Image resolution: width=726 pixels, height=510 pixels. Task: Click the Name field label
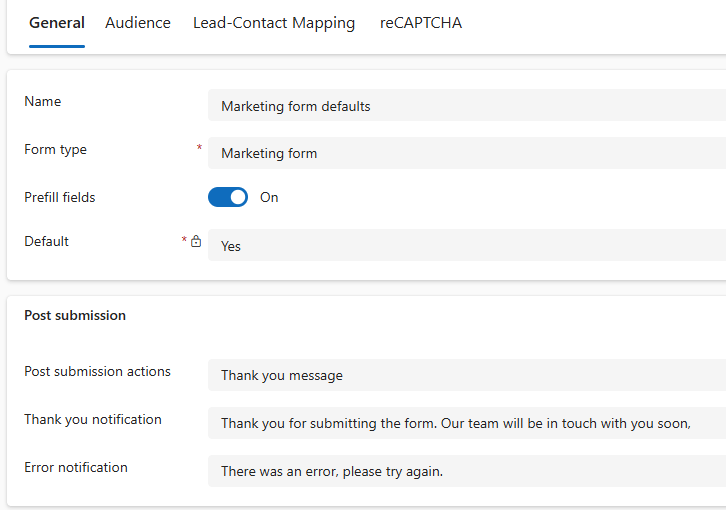click(x=43, y=102)
